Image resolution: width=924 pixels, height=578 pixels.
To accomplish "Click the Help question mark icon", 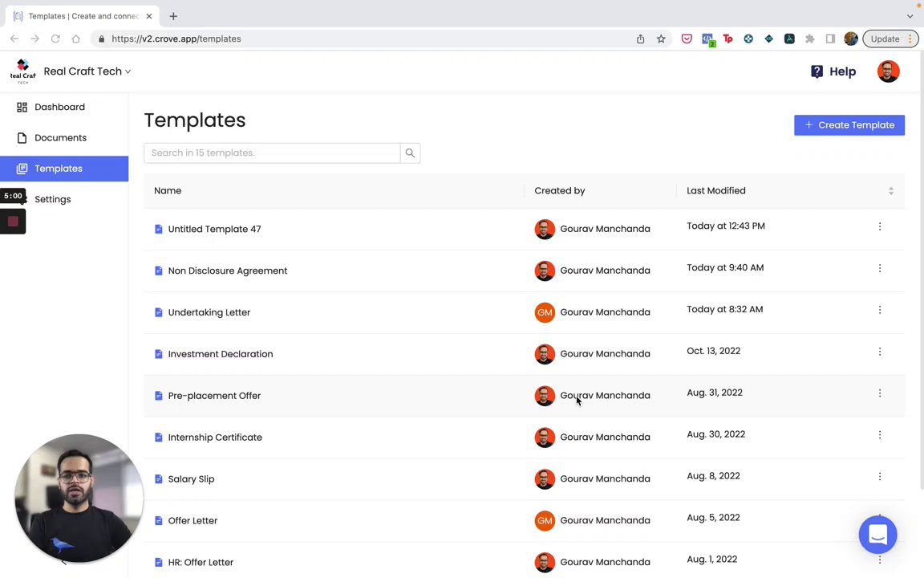I will tap(817, 71).
